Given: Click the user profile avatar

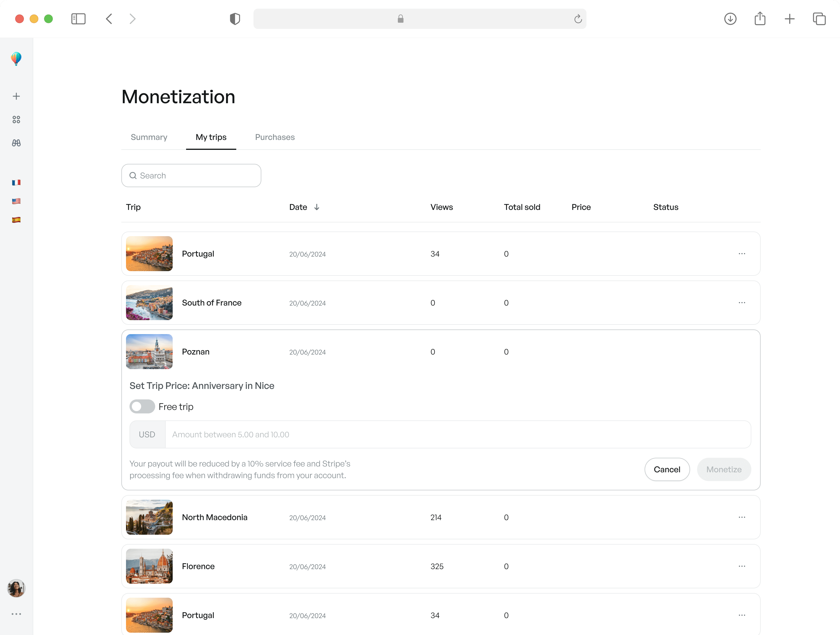Looking at the screenshot, I should click(x=16, y=588).
